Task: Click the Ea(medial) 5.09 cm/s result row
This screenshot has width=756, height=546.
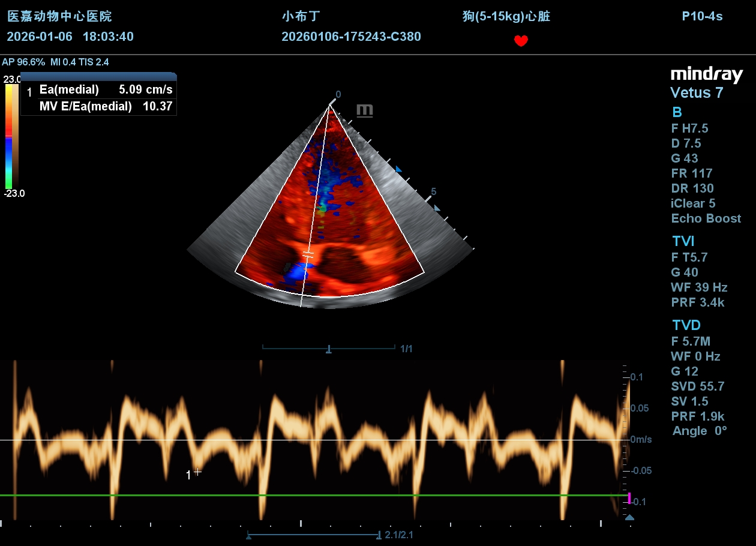Action: [x=99, y=90]
